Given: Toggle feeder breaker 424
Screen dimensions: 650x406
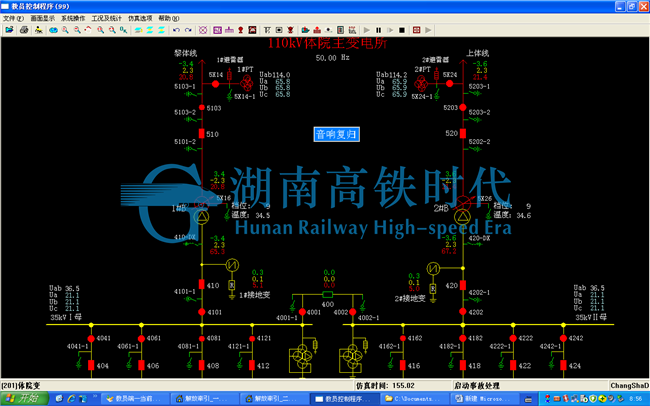Looking at the screenshot, I should [563, 365].
